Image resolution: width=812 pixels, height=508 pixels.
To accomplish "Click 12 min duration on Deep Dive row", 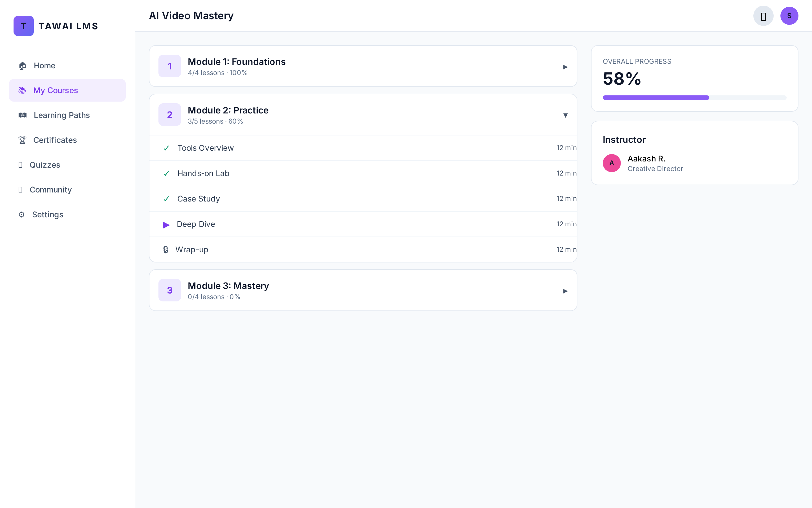I will click(x=566, y=224).
